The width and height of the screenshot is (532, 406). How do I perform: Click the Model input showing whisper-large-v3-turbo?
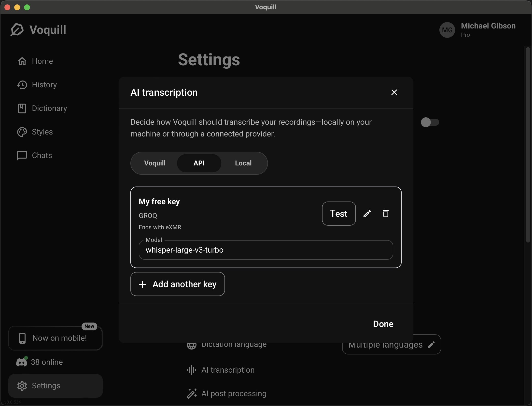tap(266, 250)
